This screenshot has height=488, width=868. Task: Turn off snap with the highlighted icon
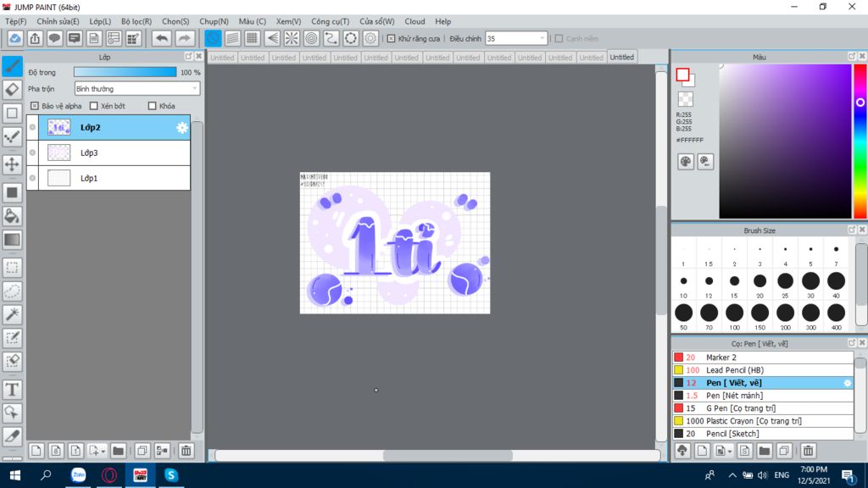point(213,38)
